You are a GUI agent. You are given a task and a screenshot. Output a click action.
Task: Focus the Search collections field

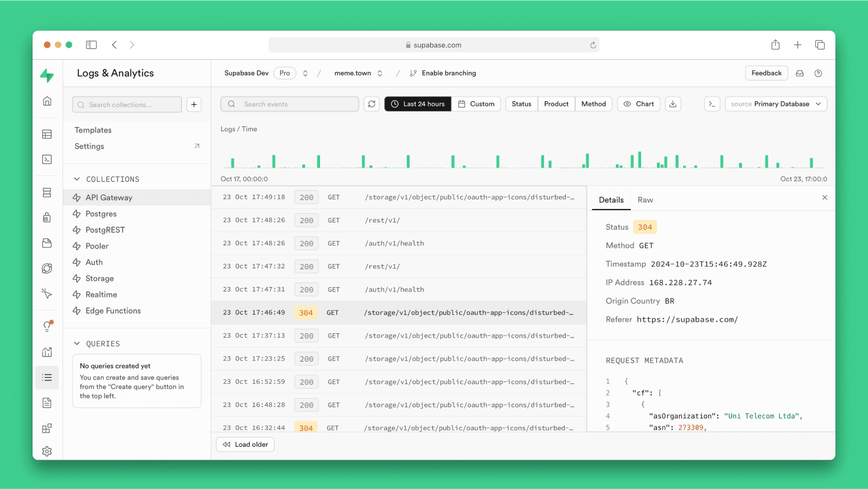tap(127, 105)
